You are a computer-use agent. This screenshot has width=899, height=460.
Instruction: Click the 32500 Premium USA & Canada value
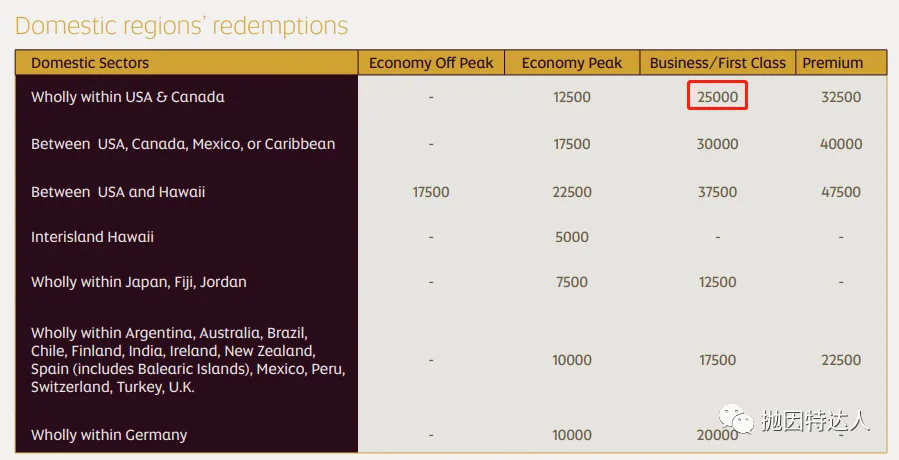[x=841, y=97]
